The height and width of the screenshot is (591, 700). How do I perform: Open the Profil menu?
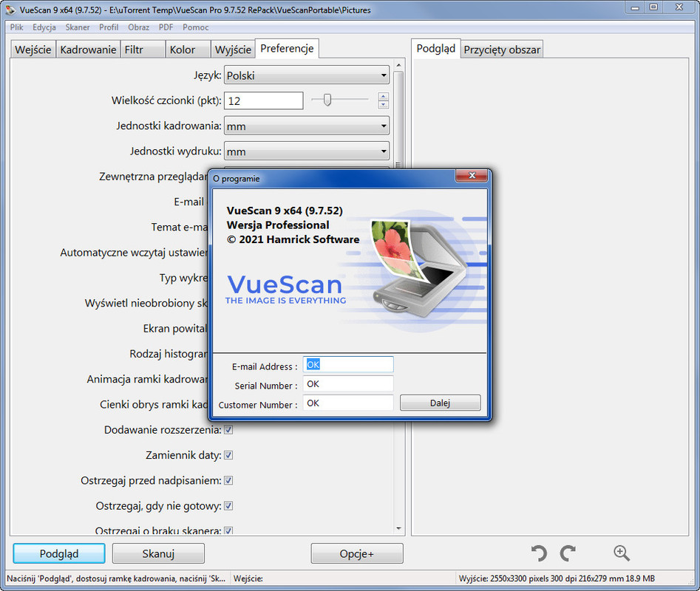pos(109,27)
